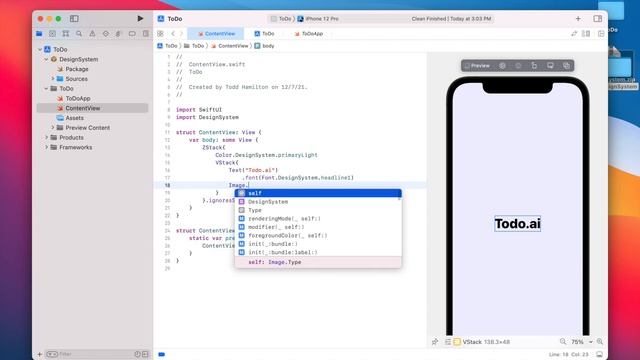Viewport: 640px width, 360px height.
Task: Click Clean Finished activity status
Action: coord(451,19)
